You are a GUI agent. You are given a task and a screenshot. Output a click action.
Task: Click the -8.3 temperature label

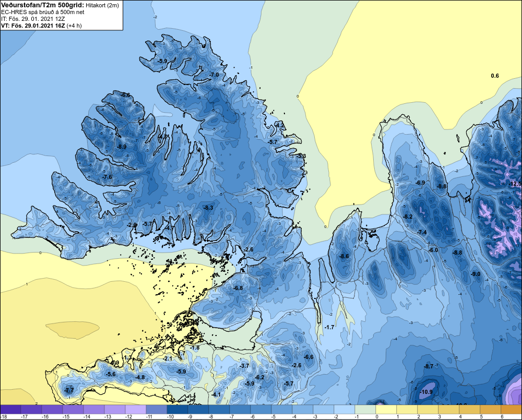point(208,208)
